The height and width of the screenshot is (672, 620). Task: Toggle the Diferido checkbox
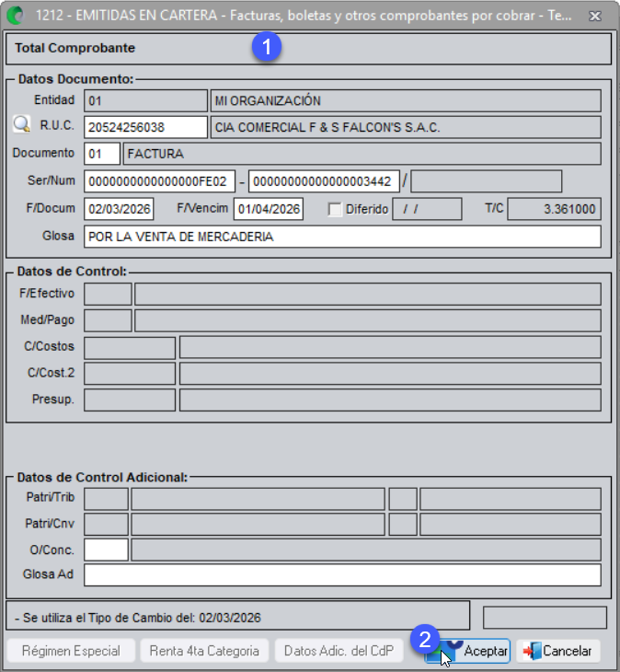click(x=335, y=209)
